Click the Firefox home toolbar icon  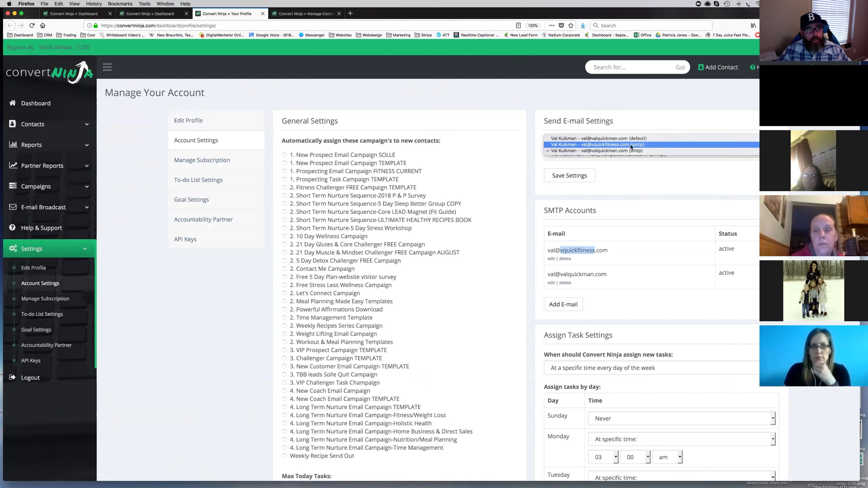click(43, 25)
